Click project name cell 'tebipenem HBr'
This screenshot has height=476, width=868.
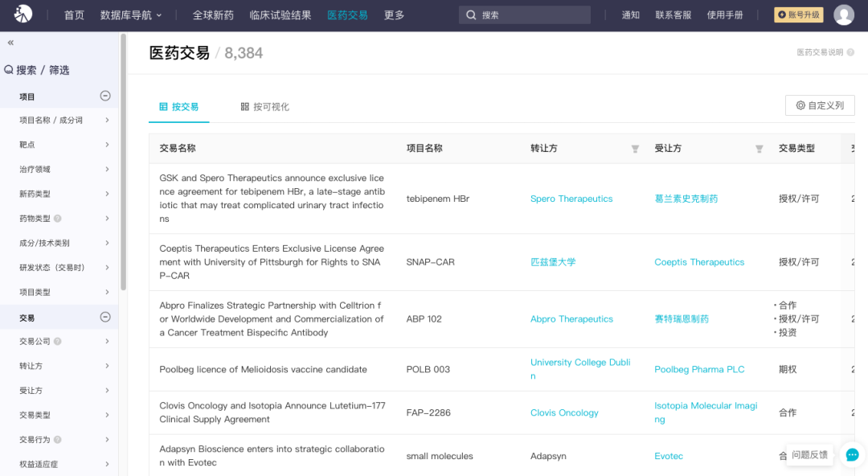click(x=438, y=199)
